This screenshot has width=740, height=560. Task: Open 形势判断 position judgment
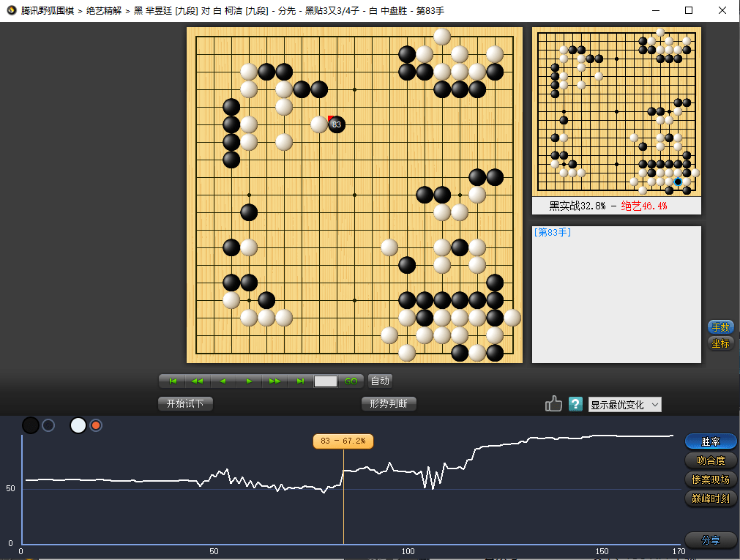[x=389, y=403]
